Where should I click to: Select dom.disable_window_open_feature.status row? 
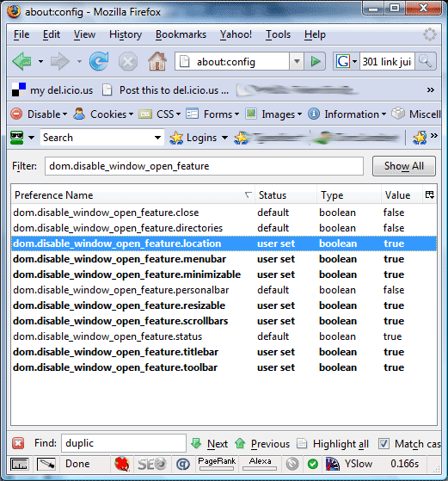point(224,336)
